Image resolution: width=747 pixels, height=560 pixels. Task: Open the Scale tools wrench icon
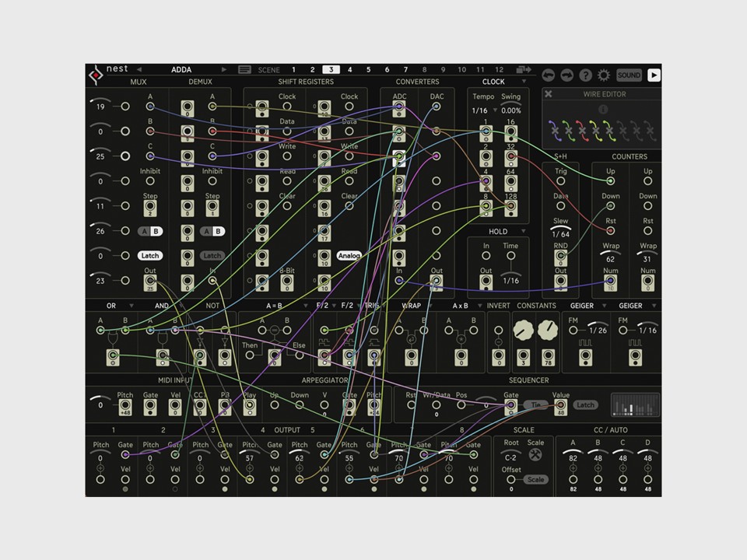coord(535,455)
